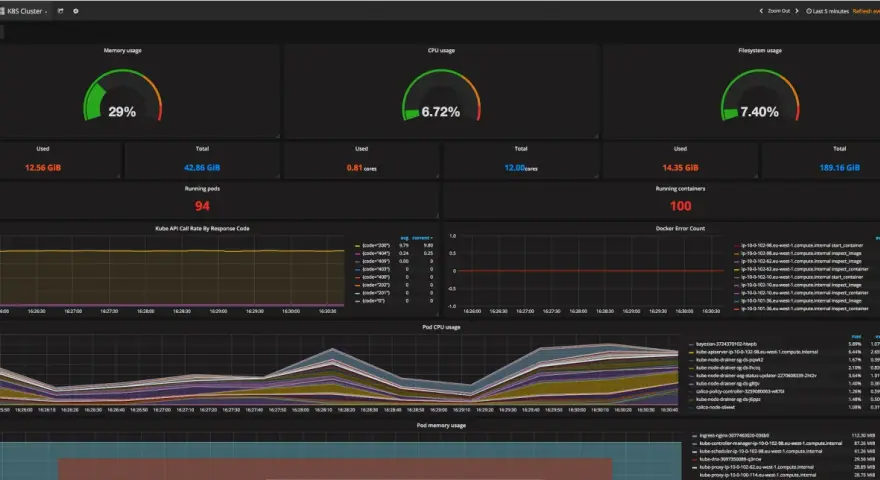Click the 14.35 GiB filesystem used value

(680, 167)
